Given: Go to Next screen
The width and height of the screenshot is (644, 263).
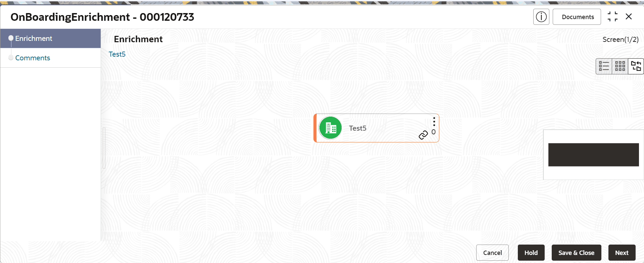Looking at the screenshot, I should pos(622,253).
